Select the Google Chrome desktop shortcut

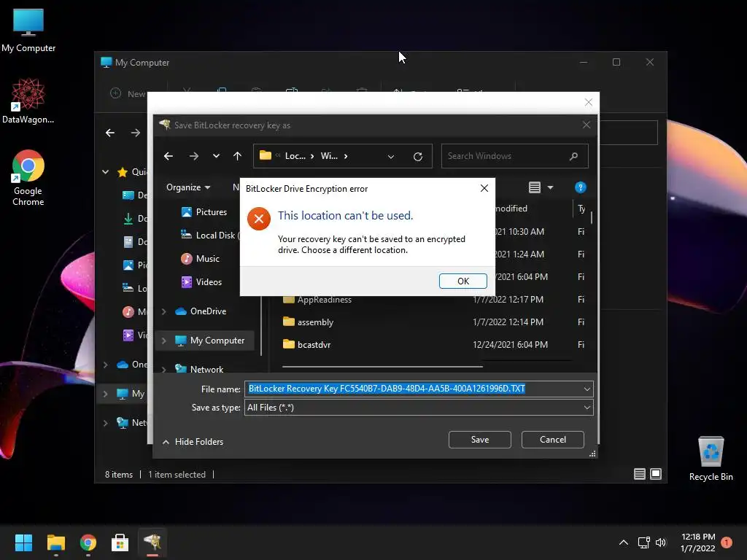click(x=28, y=178)
